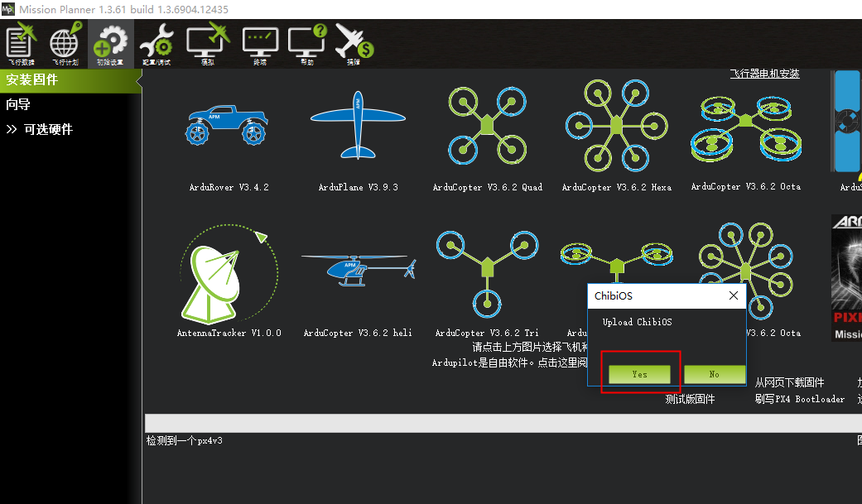Open the motor installation (飞行器电机安装) link

(x=764, y=74)
